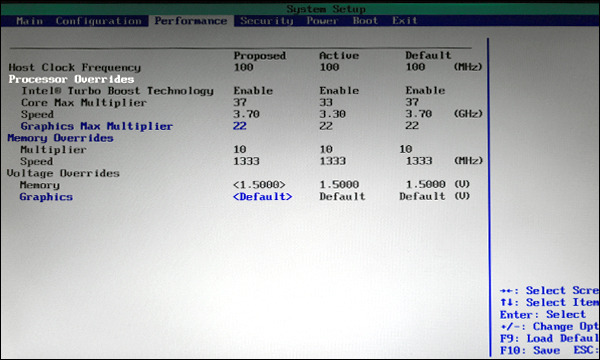600x360 pixels.
Task: Open the Security tab
Action: 267,21
